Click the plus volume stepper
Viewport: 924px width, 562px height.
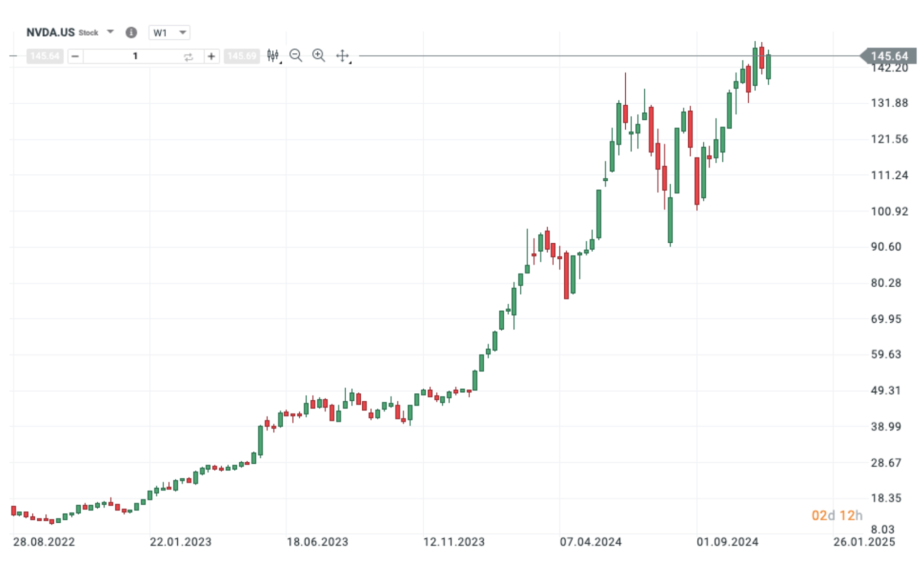tap(211, 56)
